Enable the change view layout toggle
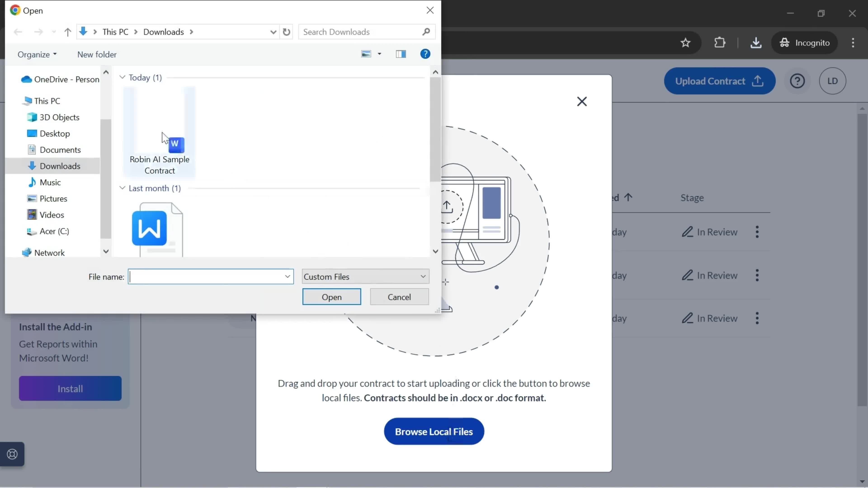This screenshot has width=868, height=488. coord(379,54)
